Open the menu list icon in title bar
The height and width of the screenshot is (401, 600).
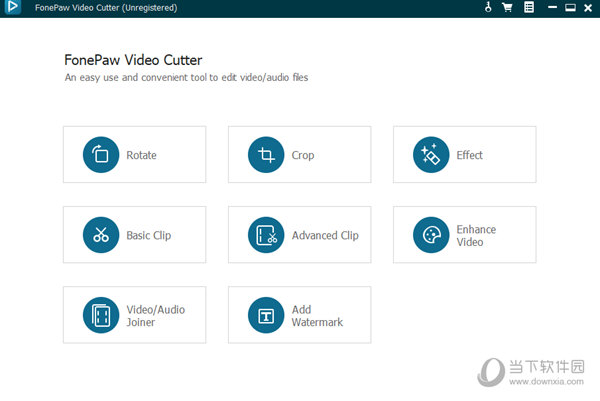[x=529, y=7]
